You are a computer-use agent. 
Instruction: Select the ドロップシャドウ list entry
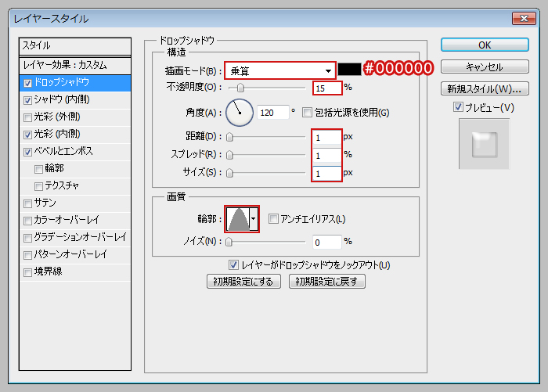point(75,83)
